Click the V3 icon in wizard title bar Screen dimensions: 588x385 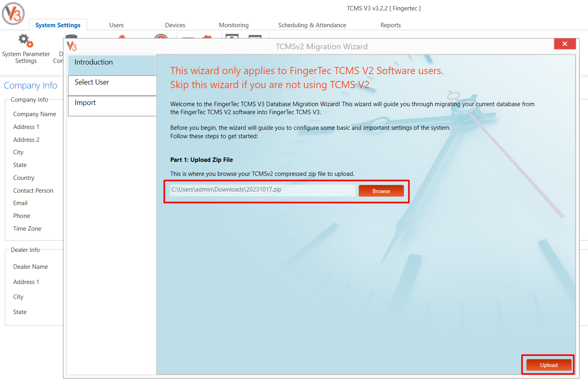tap(72, 46)
